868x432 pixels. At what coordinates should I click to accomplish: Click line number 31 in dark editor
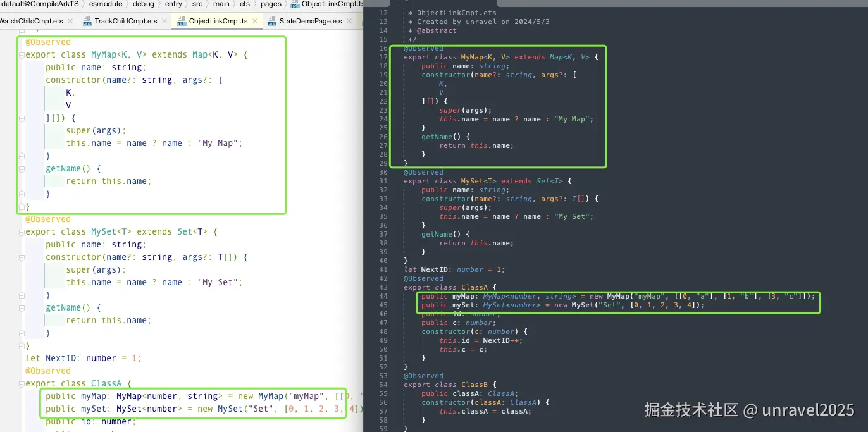[384, 181]
